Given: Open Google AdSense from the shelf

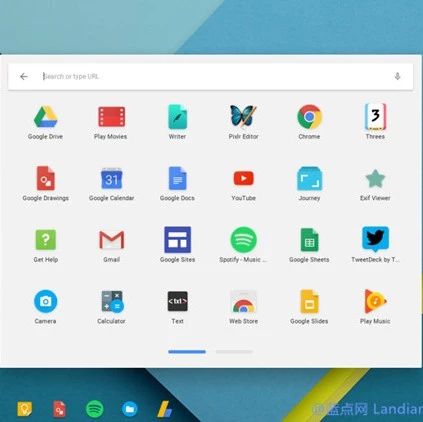Looking at the screenshot, I should coord(165,409).
